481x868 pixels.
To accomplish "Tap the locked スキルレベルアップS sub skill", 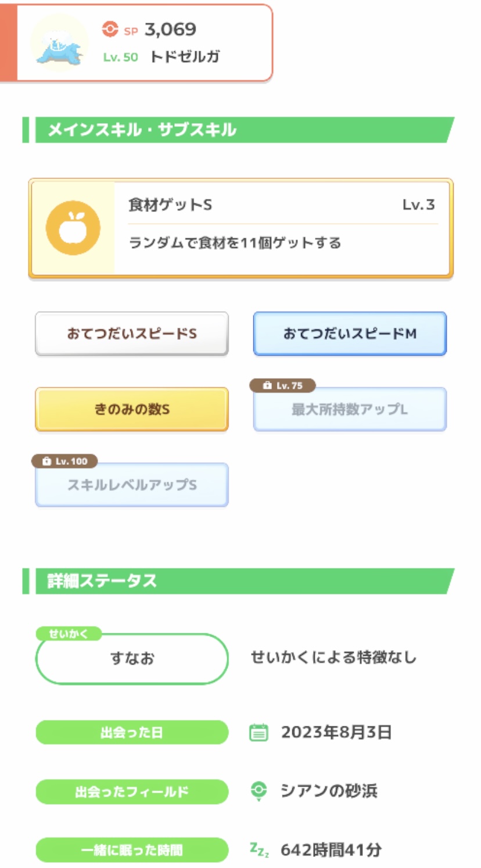I will pos(132,486).
